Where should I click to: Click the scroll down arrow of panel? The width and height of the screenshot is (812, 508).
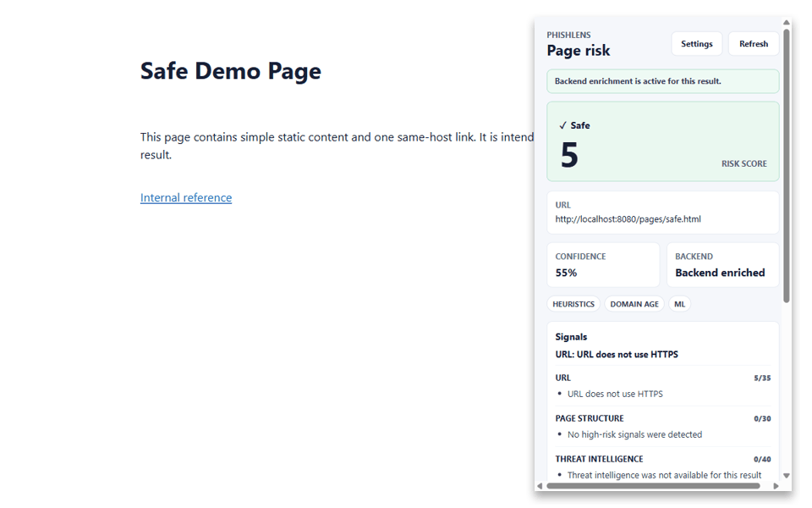[786, 475]
